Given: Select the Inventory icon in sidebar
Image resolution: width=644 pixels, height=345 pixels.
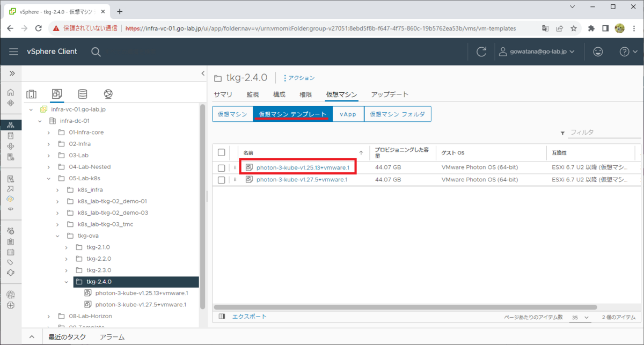Looking at the screenshot, I should point(11,125).
